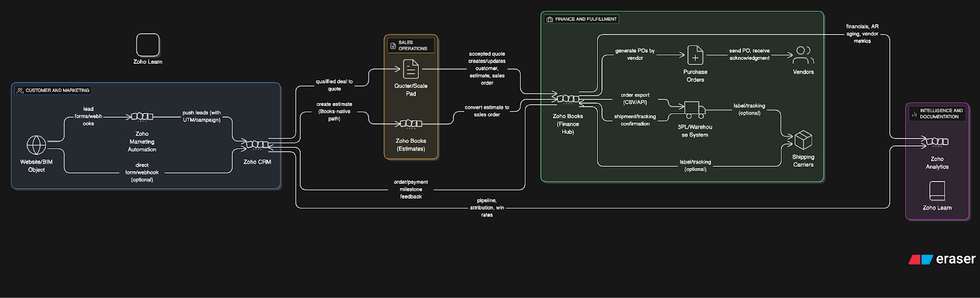The height and width of the screenshot is (298, 980).
Task: Select the '3PL/Warehouse System' node label
Action: pos(695,131)
